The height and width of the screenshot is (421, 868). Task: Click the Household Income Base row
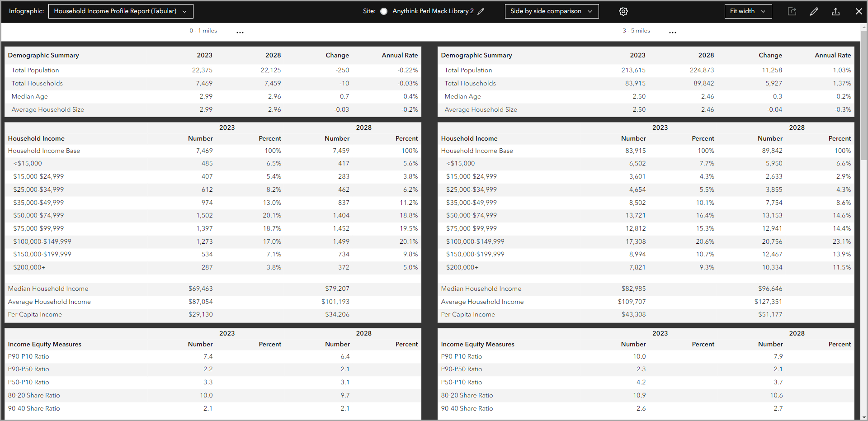44,151
